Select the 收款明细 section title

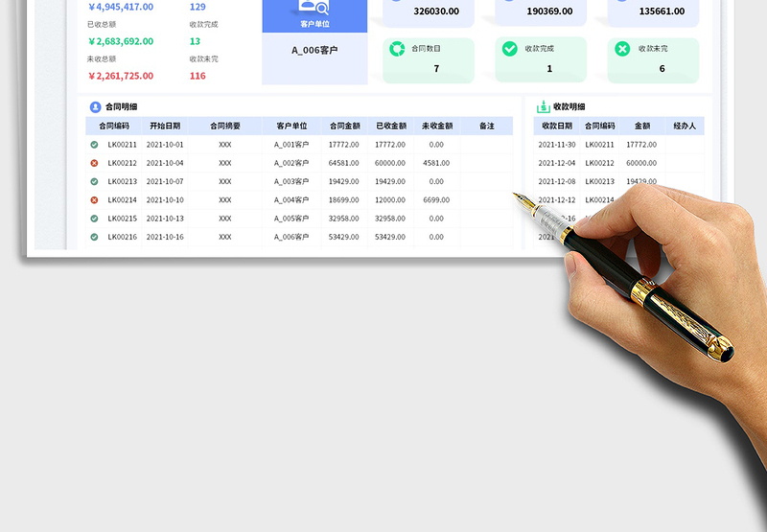[x=569, y=107]
